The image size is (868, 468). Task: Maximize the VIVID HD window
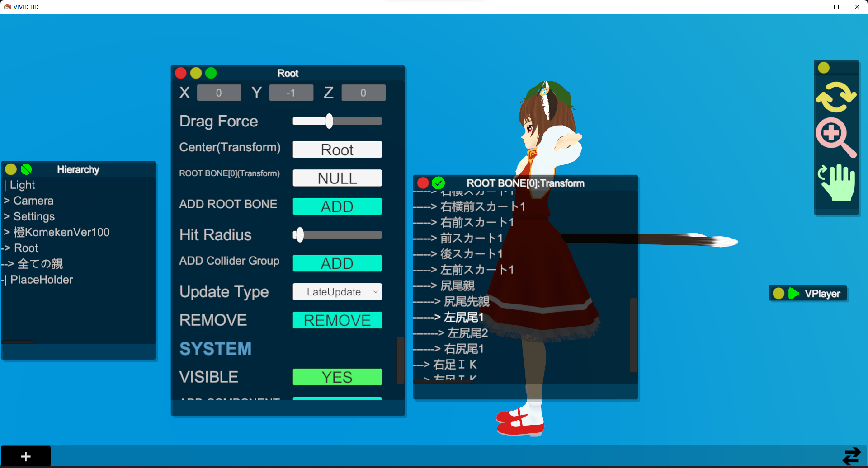click(x=836, y=7)
